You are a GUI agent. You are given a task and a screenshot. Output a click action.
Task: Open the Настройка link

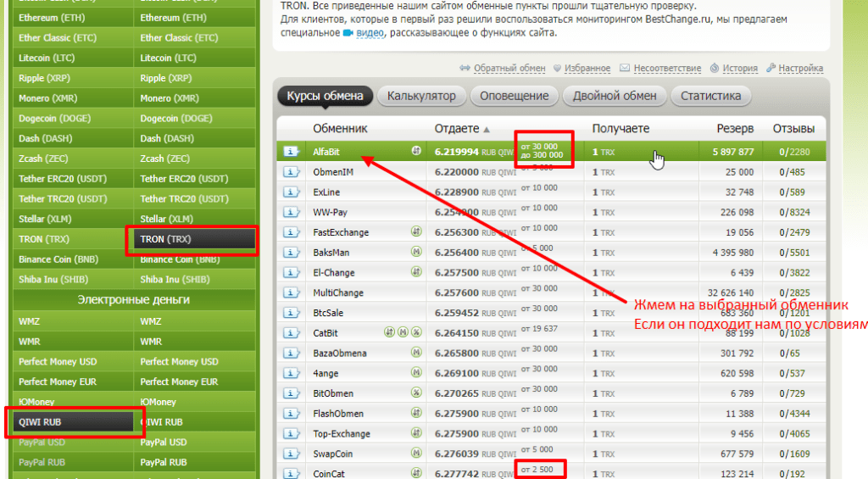(800, 68)
